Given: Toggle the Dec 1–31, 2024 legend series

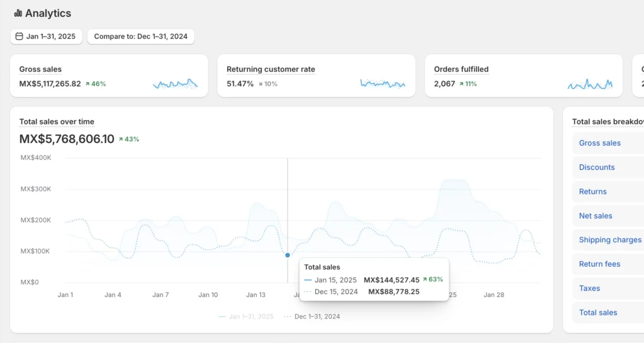Looking at the screenshot, I should [312, 317].
